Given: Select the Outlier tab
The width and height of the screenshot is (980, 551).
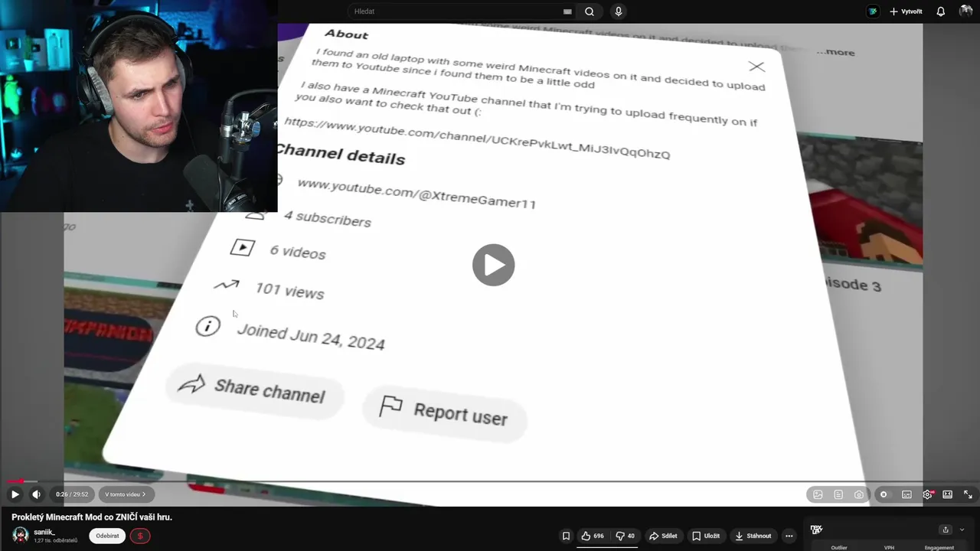Looking at the screenshot, I should coord(839,548).
